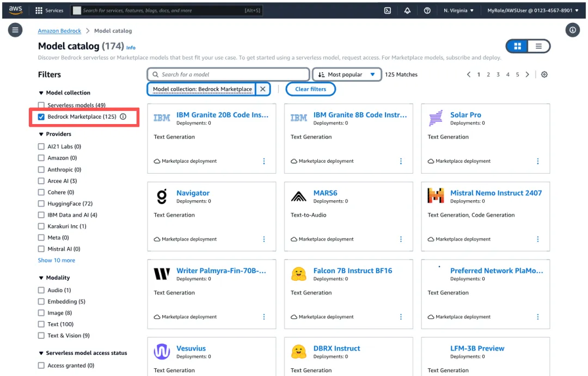Open the Services grid menu
Image resolution: width=588 pixels, height=376 pixels.
tap(49, 10)
